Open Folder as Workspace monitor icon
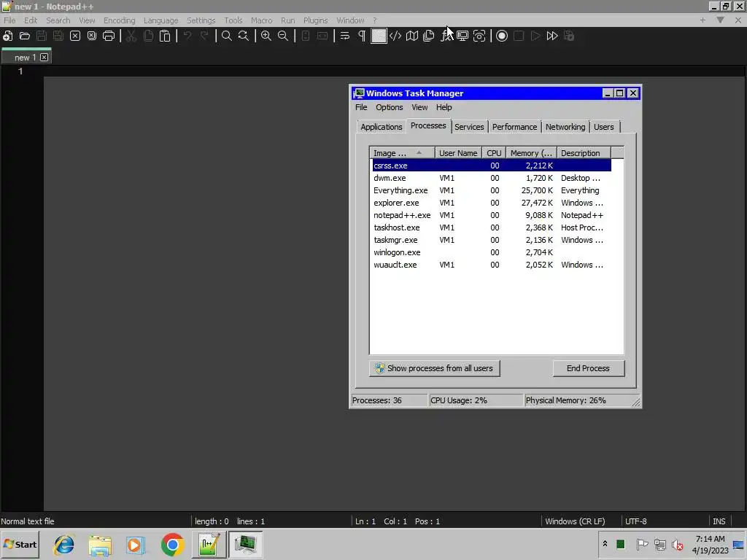747x560 pixels. [x=462, y=36]
